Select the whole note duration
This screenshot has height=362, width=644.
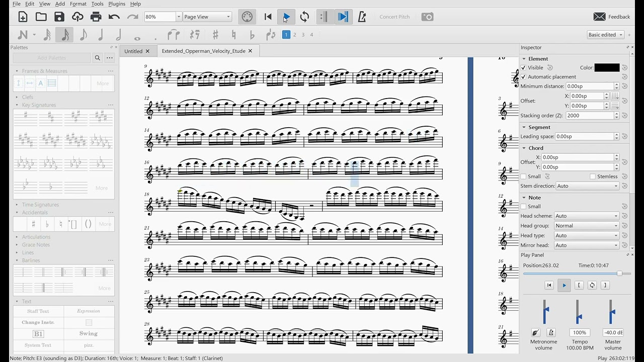137,38
